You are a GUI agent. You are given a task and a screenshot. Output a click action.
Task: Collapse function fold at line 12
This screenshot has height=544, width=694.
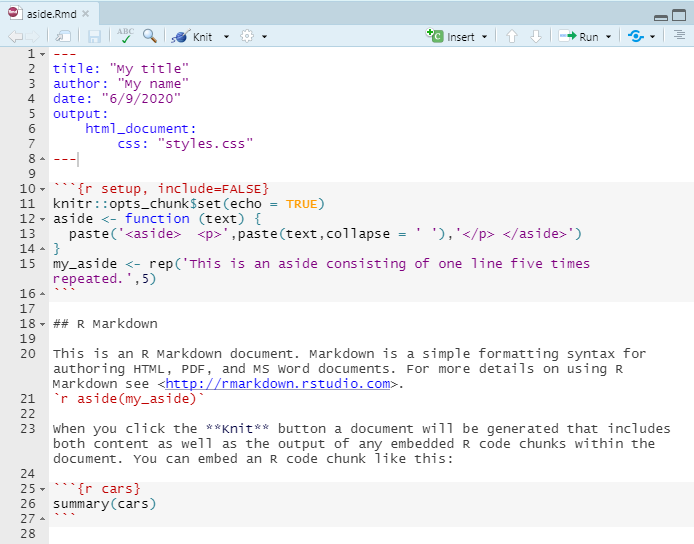tap(42, 219)
